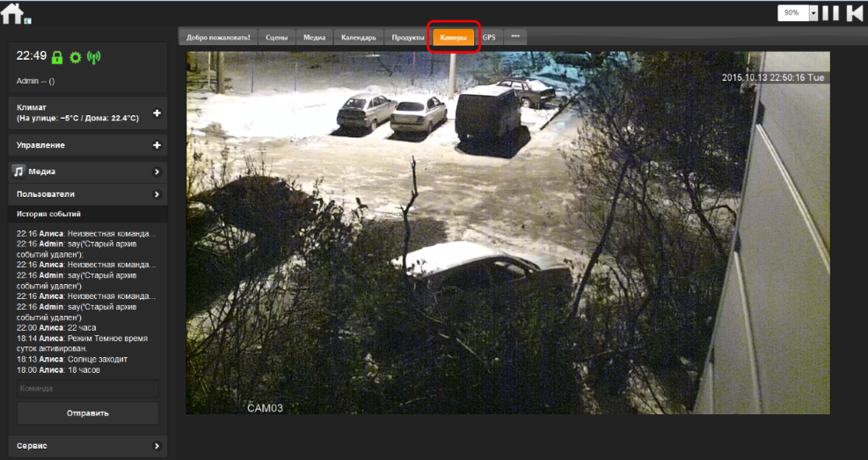Viewport: 868px width, 460px height.
Task: Expand the Управление section plus
Action: (157, 145)
